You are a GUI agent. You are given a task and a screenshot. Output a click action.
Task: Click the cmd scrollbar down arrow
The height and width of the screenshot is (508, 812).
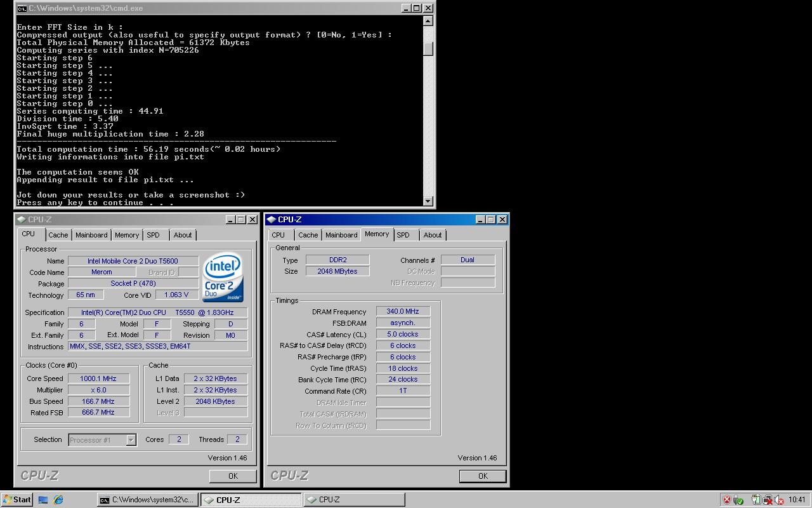click(428, 201)
